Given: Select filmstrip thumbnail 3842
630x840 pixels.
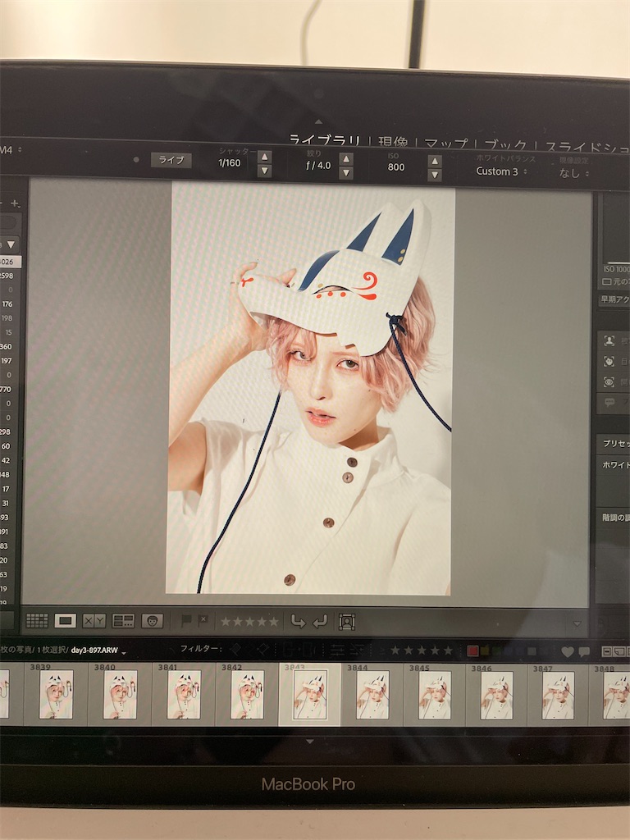Looking at the screenshot, I should [247, 694].
